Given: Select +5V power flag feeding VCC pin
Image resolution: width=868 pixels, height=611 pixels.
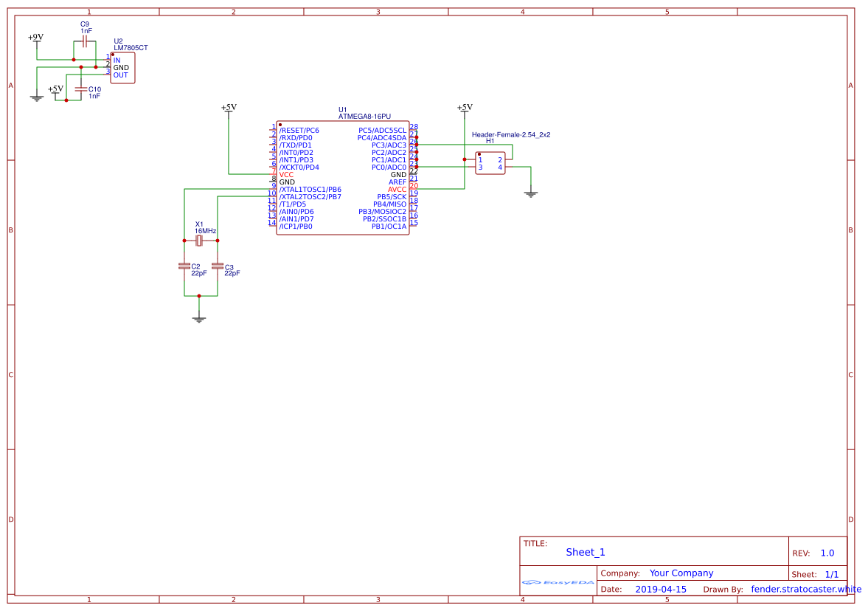Looking at the screenshot, I should [229, 108].
